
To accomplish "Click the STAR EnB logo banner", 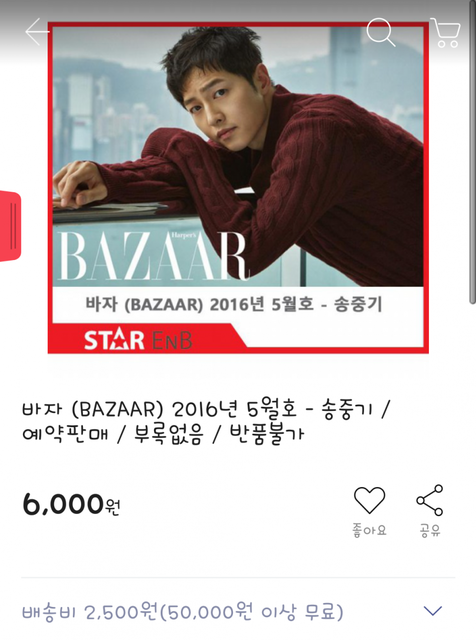I will (x=138, y=340).
